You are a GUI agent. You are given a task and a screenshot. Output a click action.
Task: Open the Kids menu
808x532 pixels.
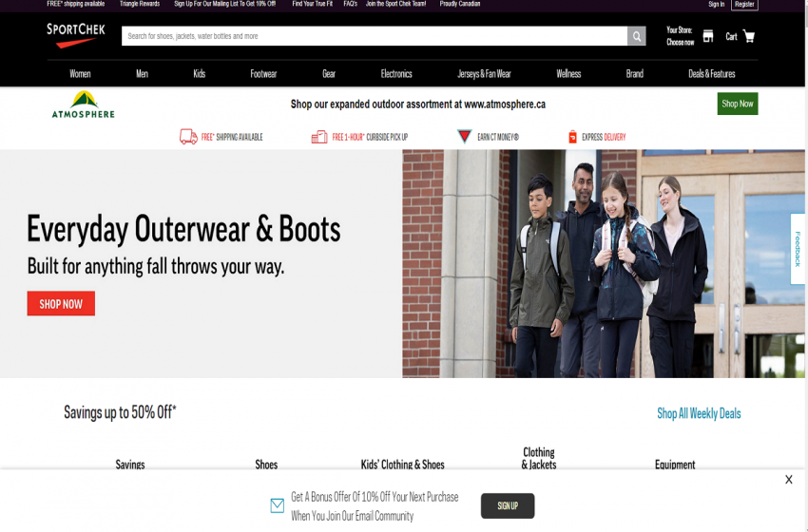[199, 74]
